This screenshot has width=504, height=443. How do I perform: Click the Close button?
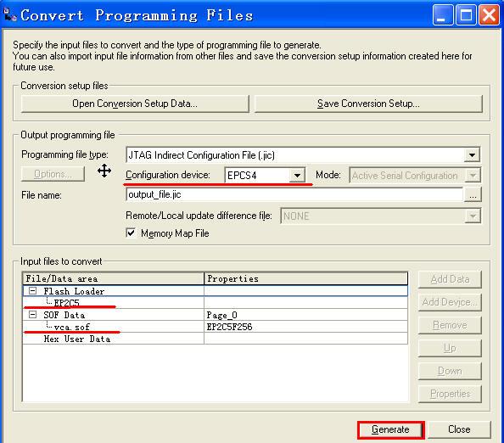click(459, 429)
